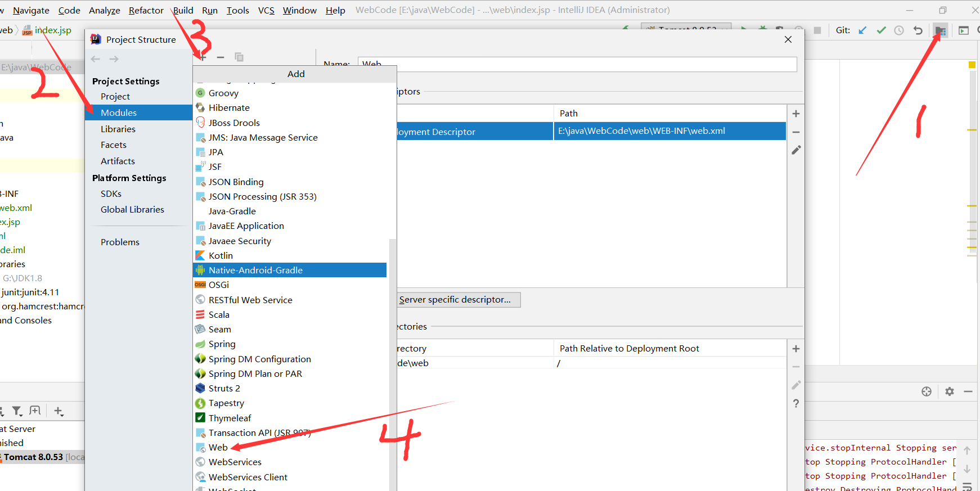The height and width of the screenshot is (491, 980).
Task: Click Git revert arrow icon
Action: (918, 30)
